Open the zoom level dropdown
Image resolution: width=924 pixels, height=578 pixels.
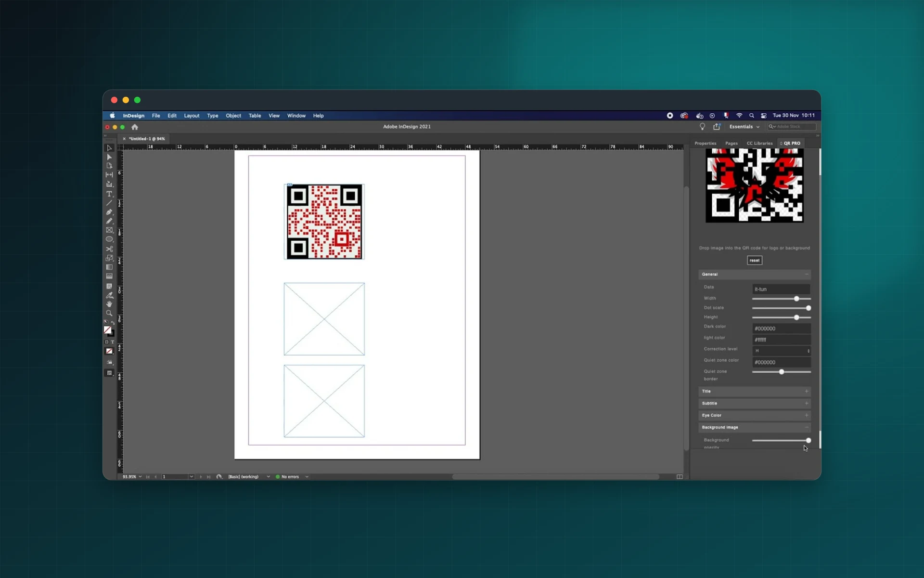140,477
